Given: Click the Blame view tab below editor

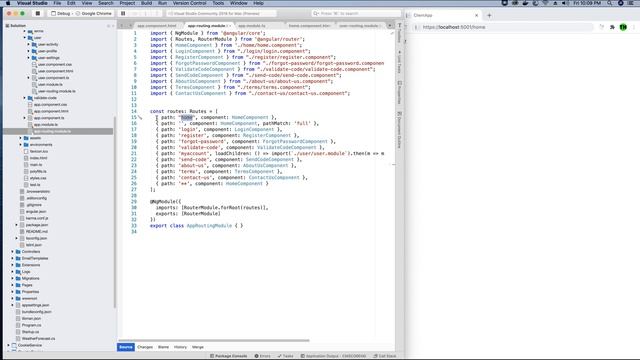Looking at the screenshot, I should point(163,347).
